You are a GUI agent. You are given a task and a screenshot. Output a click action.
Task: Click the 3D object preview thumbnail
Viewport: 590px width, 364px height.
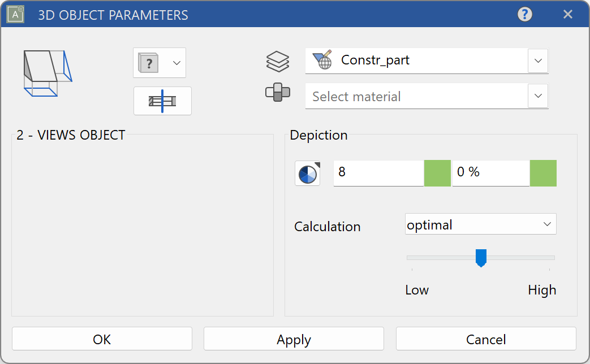click(47, 72)
